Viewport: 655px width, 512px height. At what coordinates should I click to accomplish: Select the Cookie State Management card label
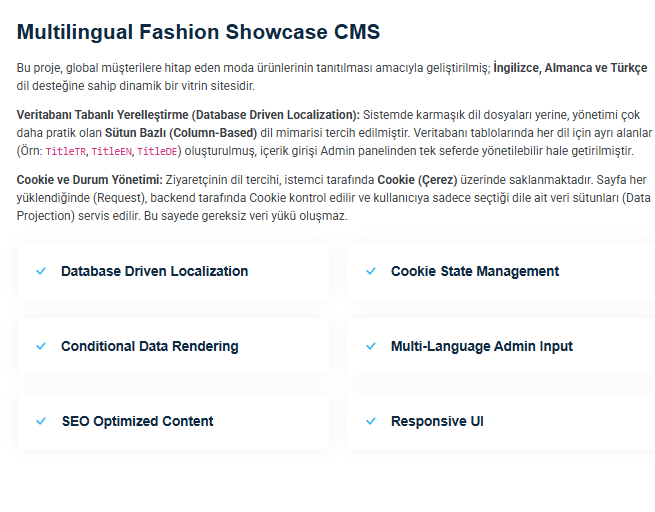click(475, 271)
